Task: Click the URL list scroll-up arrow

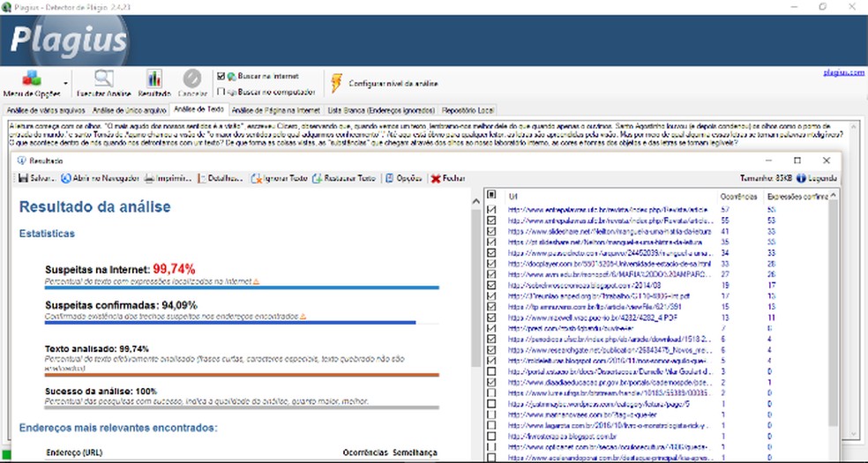Action: [x=834, y=195]
